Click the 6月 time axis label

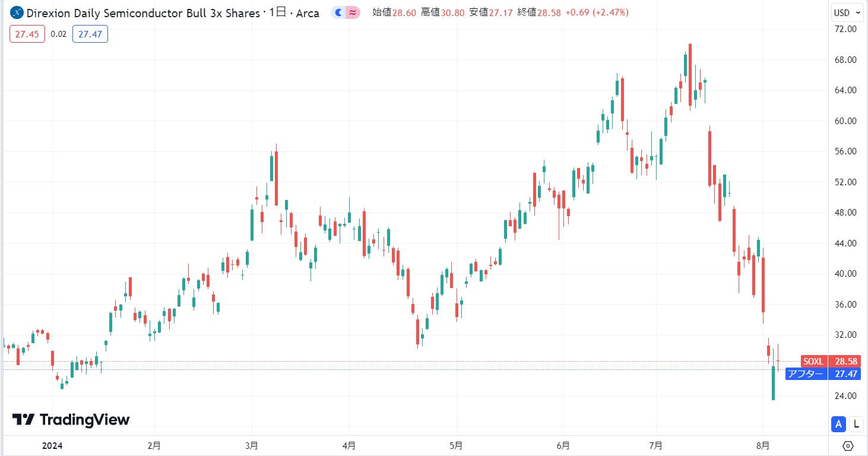[564, 445]
